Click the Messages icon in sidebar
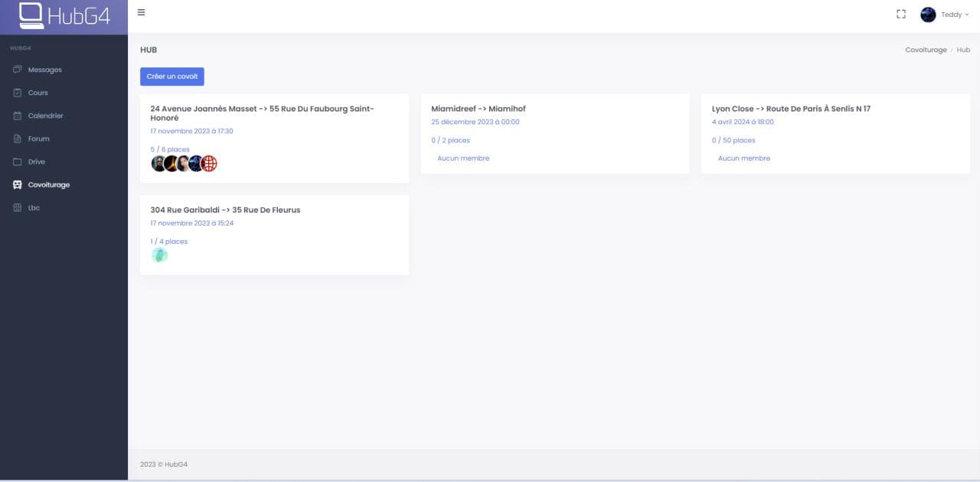This screenshot has height=482, width=980. coord(18,70)
